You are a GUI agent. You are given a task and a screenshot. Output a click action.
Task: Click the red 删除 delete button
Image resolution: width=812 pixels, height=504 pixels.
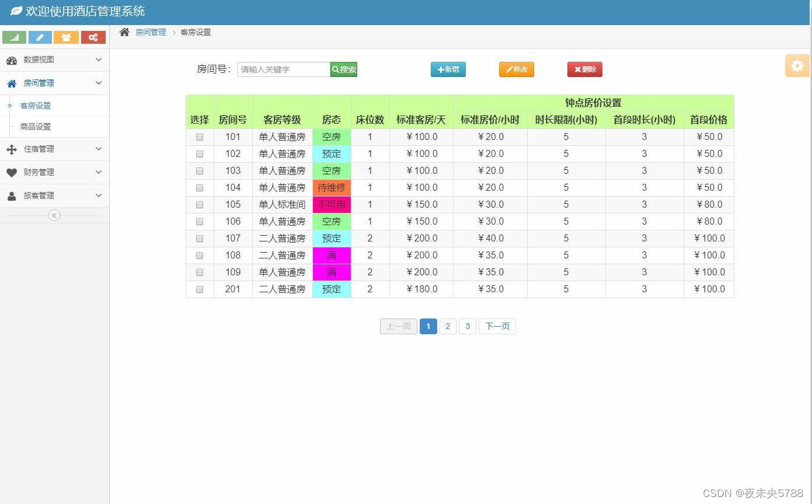click(585, 69)
